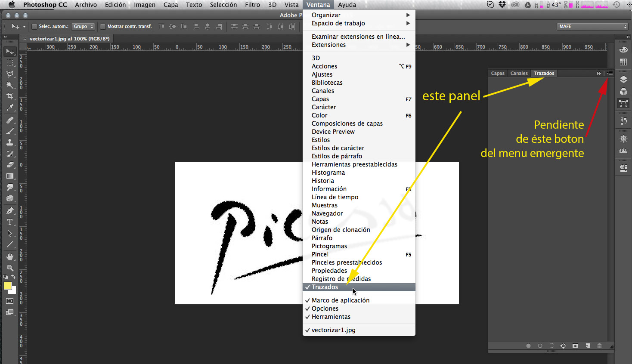This screenshot has width=632, height=364.
Task: Select the Rectangular Marquee tool
Action: click(x=10, y=63)
